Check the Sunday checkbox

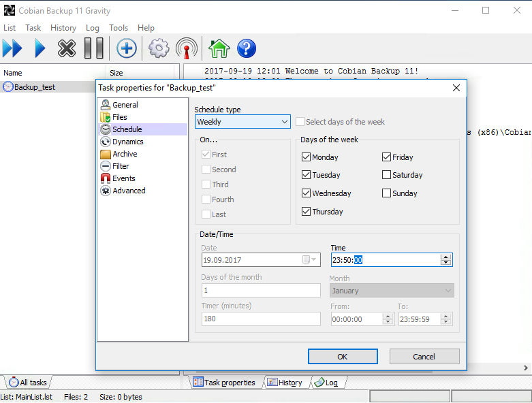click(x=386, y=193)
